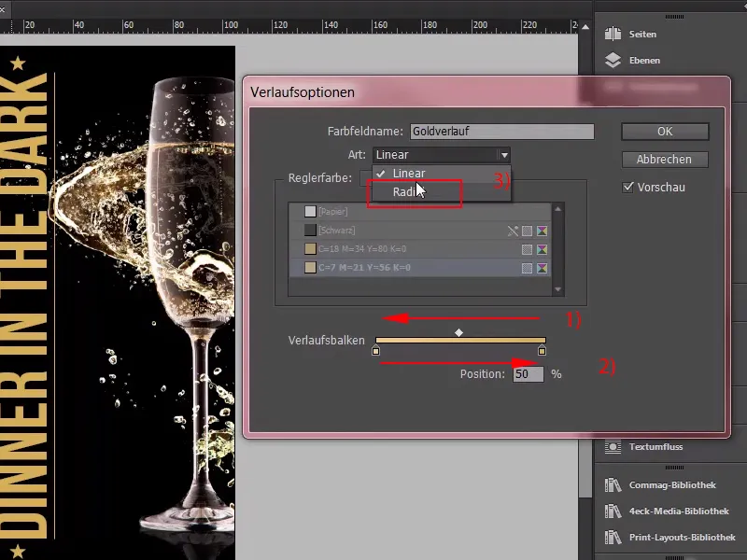Toggle the Vorschau preview checkbox
This screenshot has width=747, height=560.
(628, 188)
